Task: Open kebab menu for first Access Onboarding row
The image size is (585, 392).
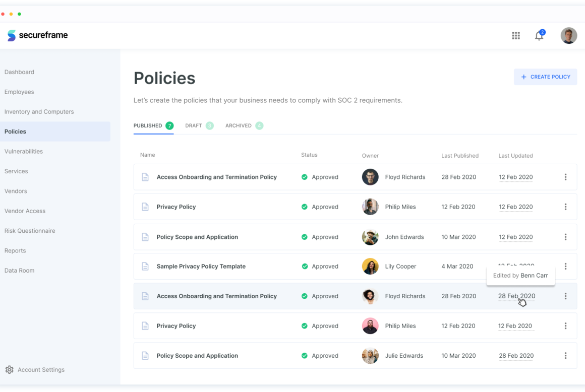Action: tap(566, 177)
